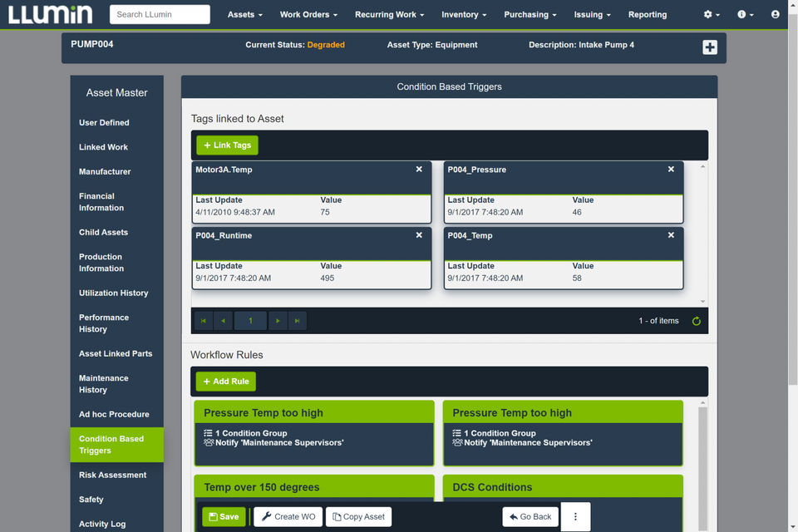Open the Assets dropdown menu
798x532 pixels.
click(244, 15)
